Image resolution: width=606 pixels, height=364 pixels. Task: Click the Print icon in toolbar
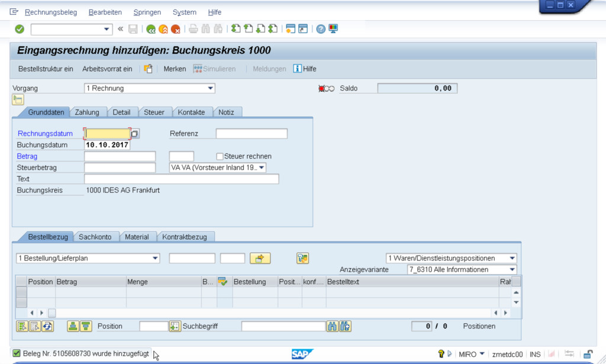point(194,29)
